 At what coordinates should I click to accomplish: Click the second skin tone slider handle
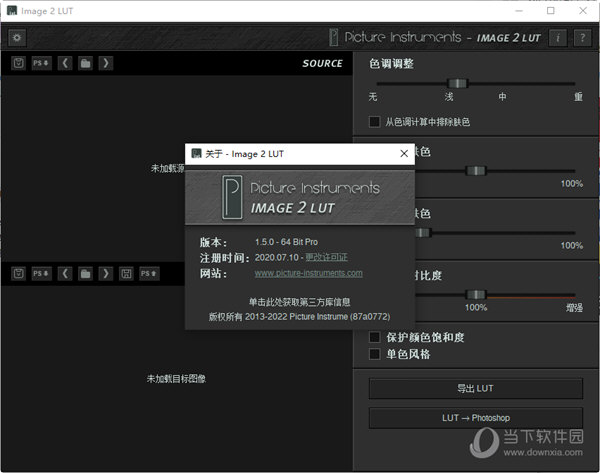point(423,232)
